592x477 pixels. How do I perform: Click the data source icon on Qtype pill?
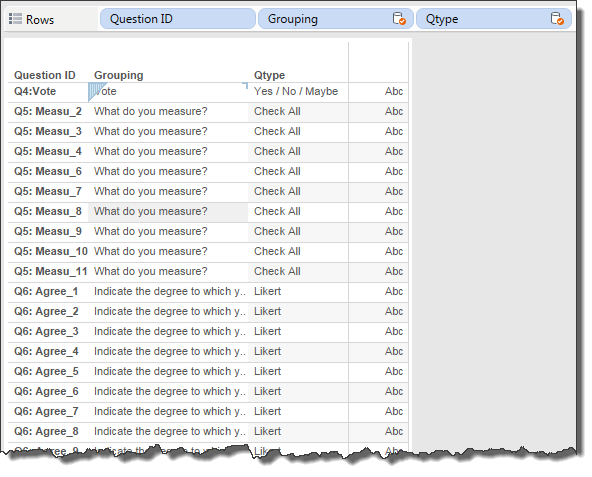(557, 19)
